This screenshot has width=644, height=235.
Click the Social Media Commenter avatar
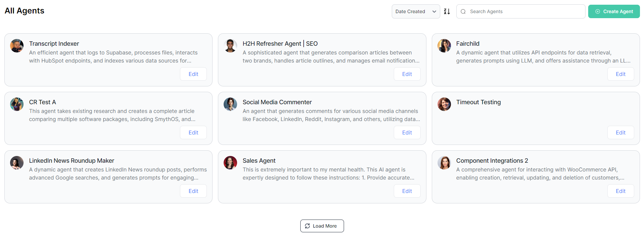click(230, 104)
